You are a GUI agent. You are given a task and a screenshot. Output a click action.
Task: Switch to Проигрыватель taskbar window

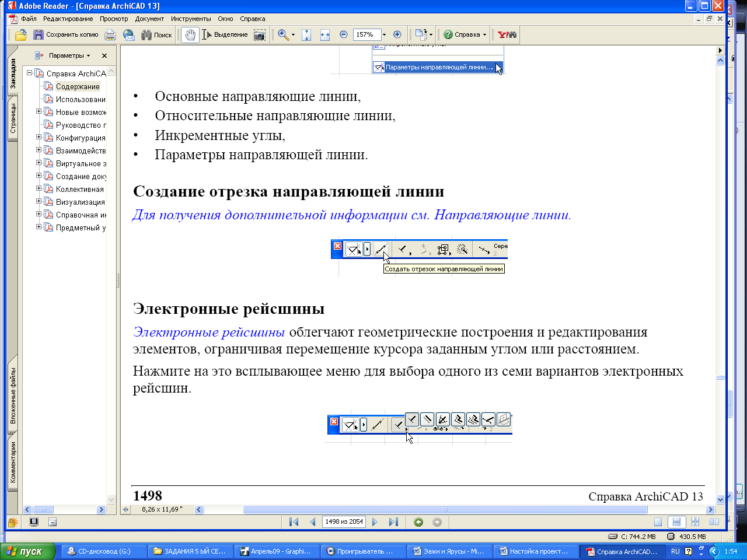click(x=363, y=551)
